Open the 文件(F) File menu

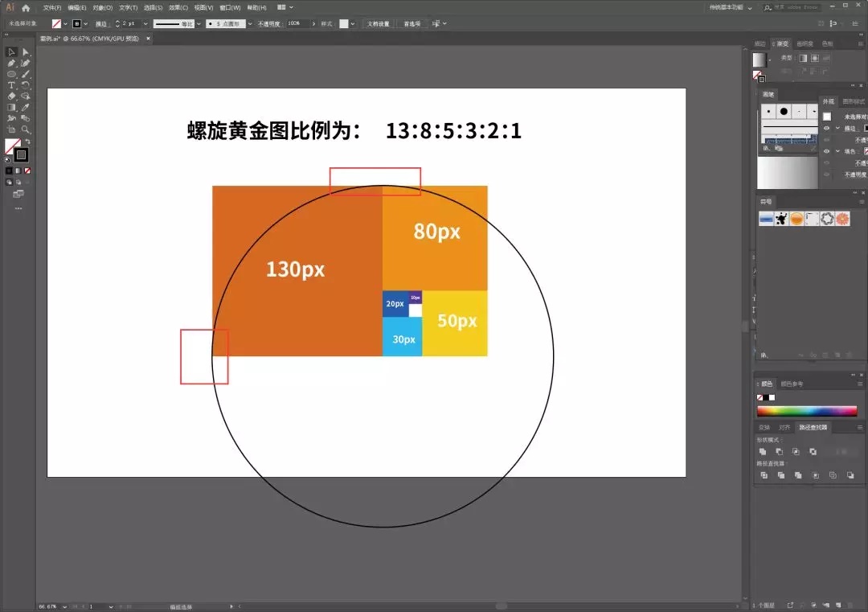[52, 8]
